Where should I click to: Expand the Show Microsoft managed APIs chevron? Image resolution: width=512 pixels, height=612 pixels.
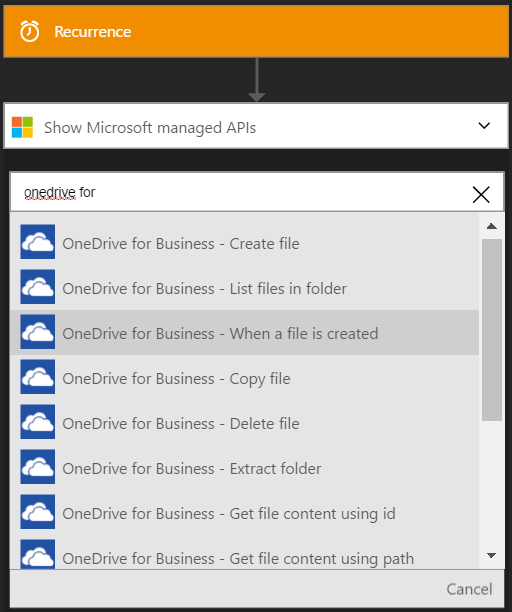[x=484, y=126]
